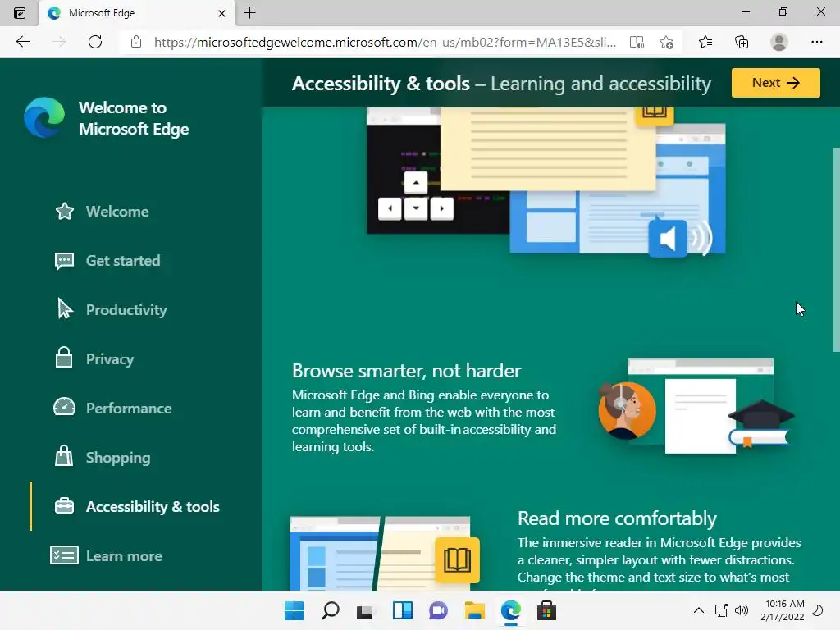This screenshot has height=630, width=840.
Task: Click the Next button
Action: pyautogui.click(x=776, y=83)
